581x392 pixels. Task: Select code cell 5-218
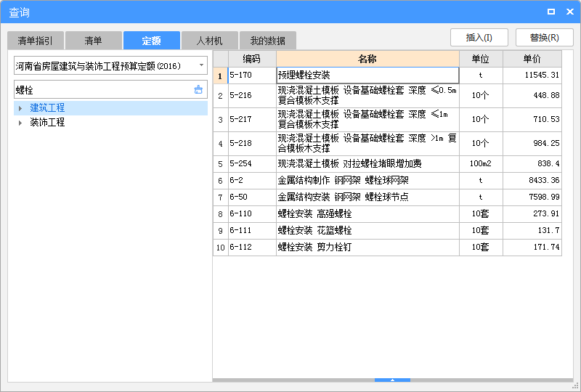tap(252, 144)
